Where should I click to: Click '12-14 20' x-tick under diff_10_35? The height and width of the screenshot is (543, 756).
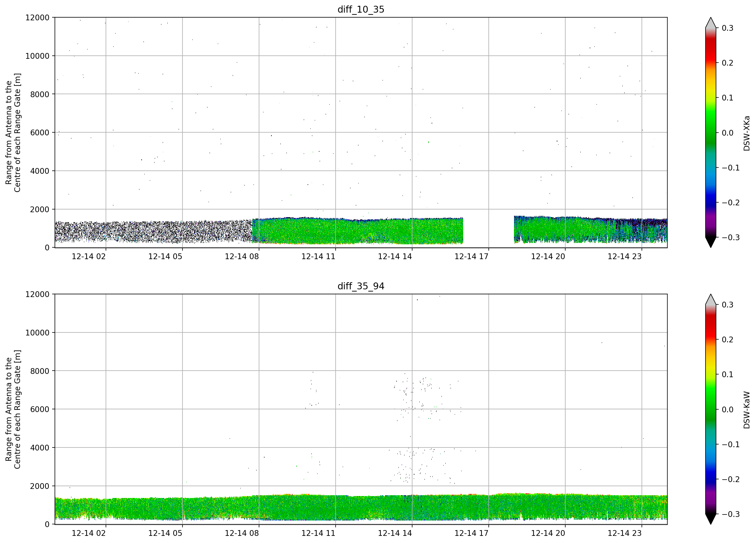[548, 256]
